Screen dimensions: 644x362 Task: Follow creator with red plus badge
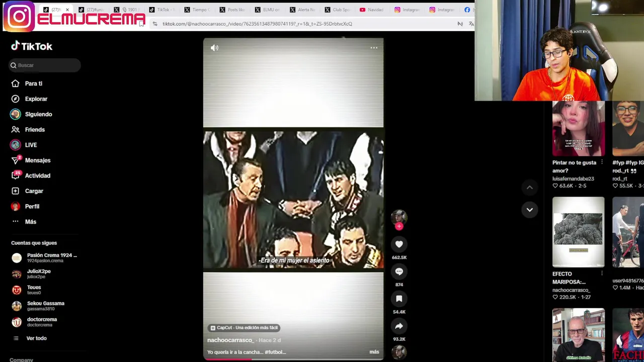[x=399, y=227]
